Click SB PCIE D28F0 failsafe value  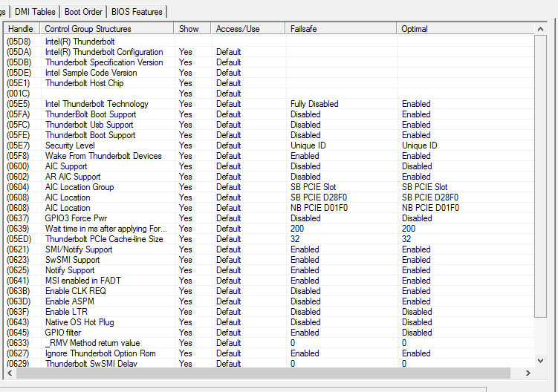tap(319, 197)
